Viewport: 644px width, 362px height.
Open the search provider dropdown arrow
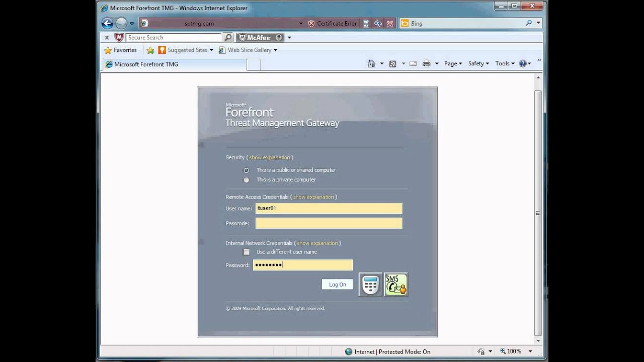coord(538,23)
